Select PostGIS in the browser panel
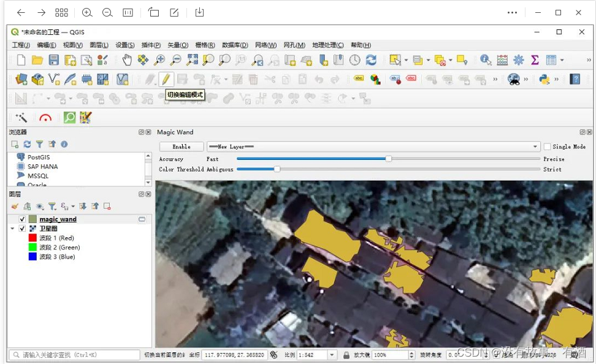 point(39,157)
